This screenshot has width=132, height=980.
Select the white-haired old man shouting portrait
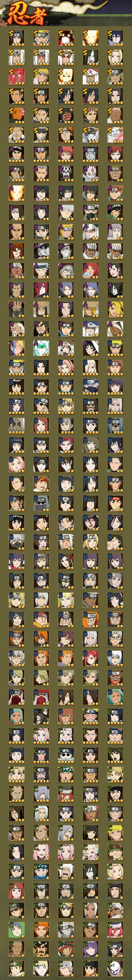[66, 872]
